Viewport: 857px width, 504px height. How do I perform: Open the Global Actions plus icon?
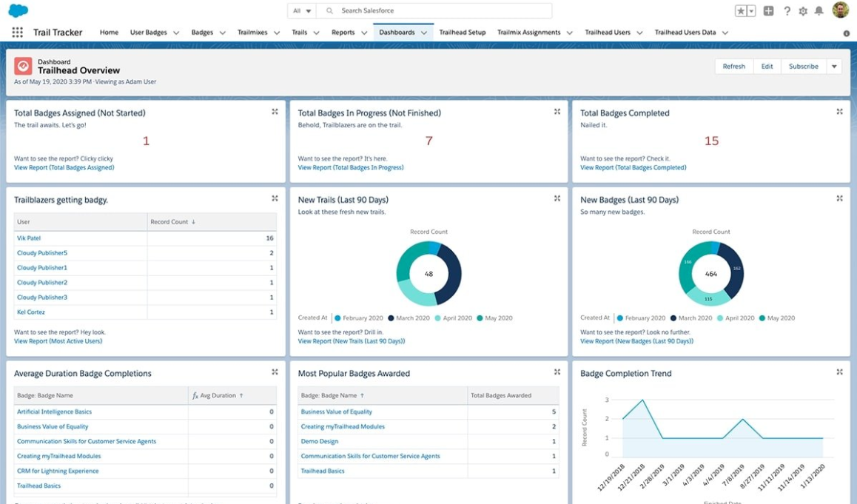(768, 10)
